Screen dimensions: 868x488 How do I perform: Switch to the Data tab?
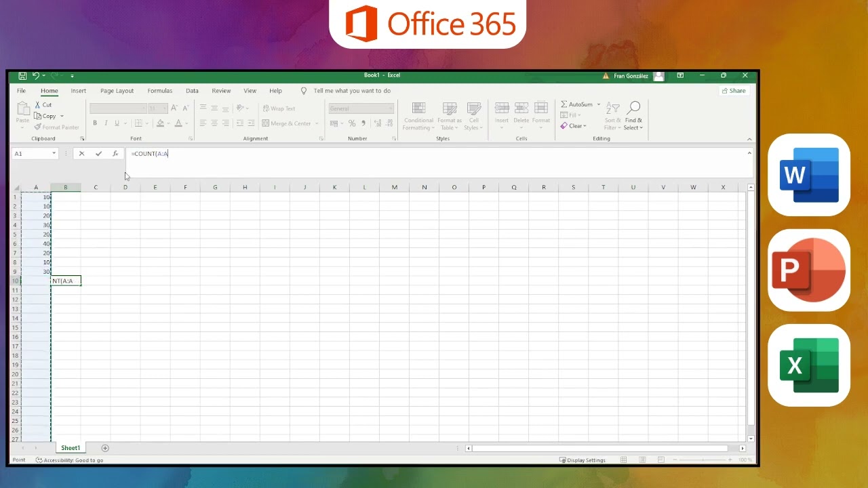pyautogui.click(x=192, y=91)
